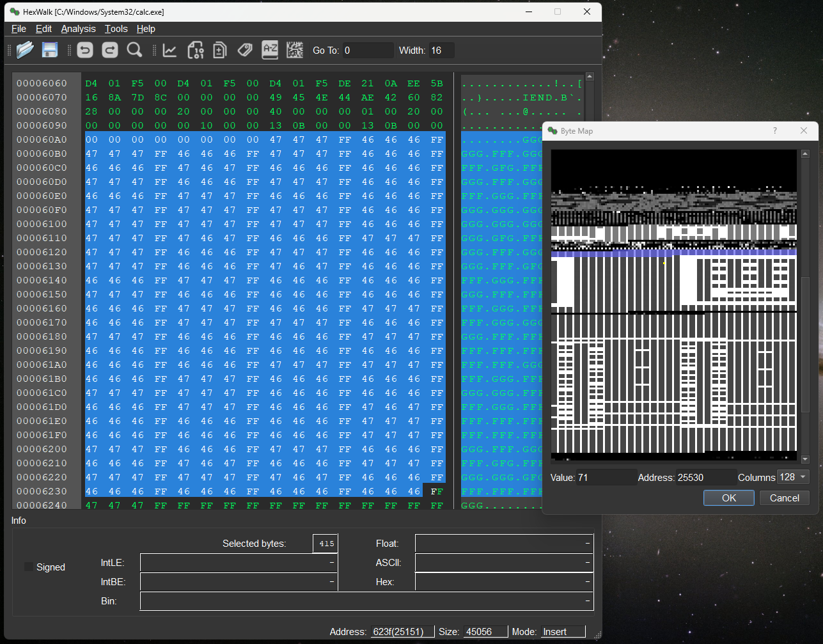Screen dimensions: 823x644
Task: Save the current file
Action: tap(49, 50)
